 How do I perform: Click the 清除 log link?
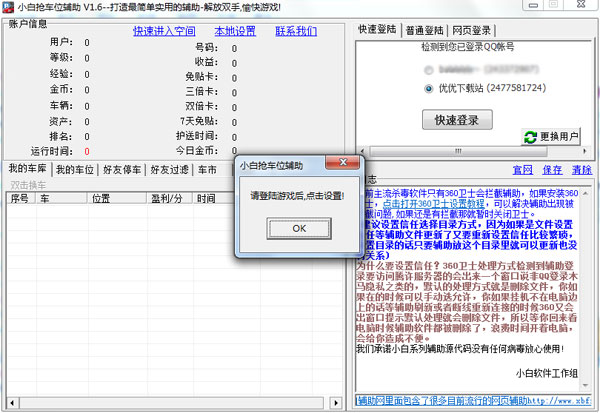(x=582, y=170)
